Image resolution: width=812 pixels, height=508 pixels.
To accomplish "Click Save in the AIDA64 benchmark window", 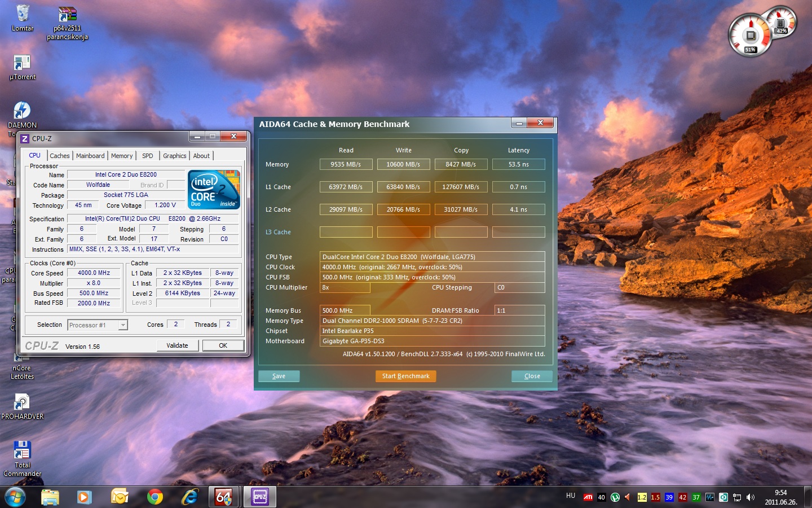I will (x=279, y=376).
